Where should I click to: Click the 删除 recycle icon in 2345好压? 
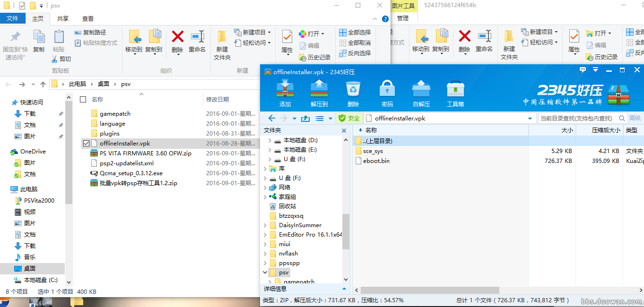353,88
